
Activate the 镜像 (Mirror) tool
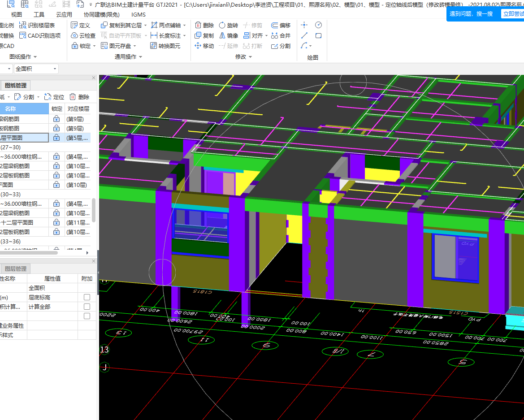(228, 36)
